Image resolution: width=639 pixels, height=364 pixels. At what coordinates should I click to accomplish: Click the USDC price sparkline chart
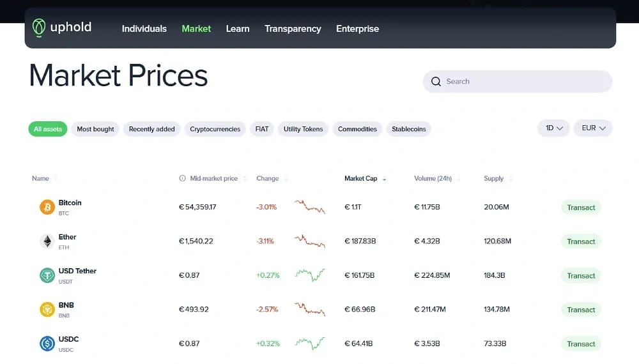tap(310, 343)
